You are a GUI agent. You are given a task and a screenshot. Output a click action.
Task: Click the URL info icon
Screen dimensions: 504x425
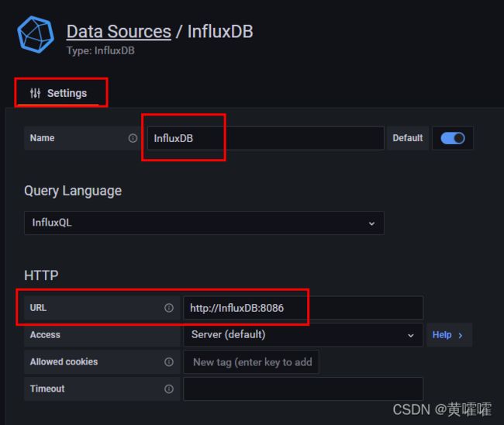pos(169,308)
